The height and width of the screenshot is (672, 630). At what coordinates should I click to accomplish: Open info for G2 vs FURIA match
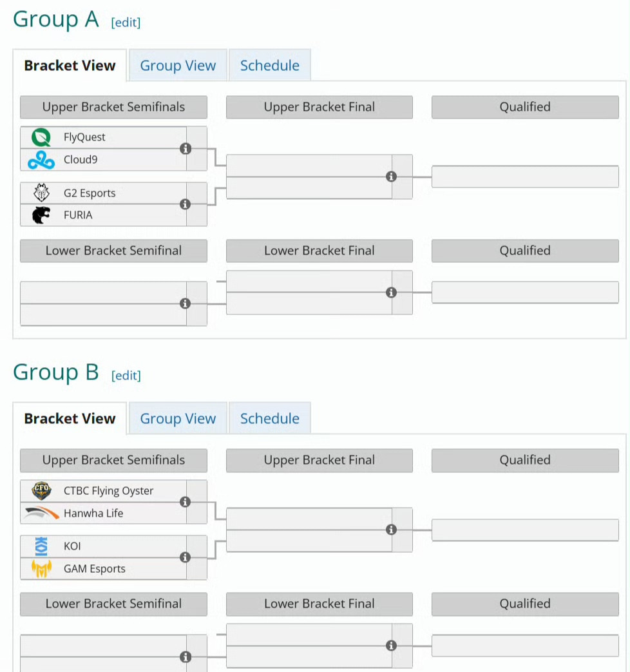(186, 204)
